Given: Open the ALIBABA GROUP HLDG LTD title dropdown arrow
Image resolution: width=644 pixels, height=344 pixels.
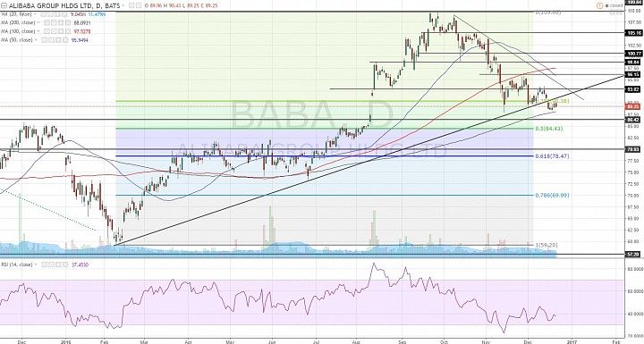Looking at the screenshot, I should pyautogui.click(x=123, y=5).
